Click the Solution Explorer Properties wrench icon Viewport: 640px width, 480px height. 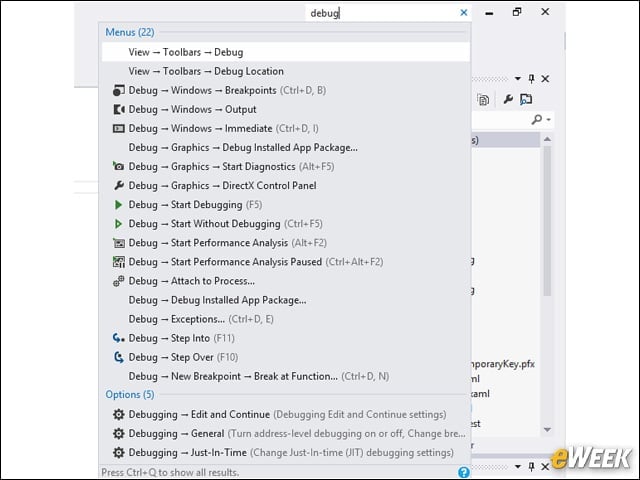(508, 99)
